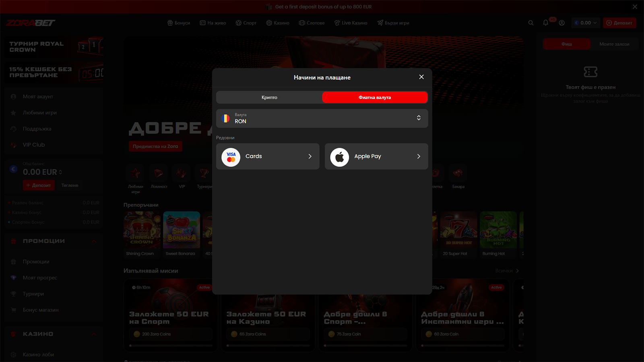
Task: Open На живо in top navigation
Action: coord(213,23)
